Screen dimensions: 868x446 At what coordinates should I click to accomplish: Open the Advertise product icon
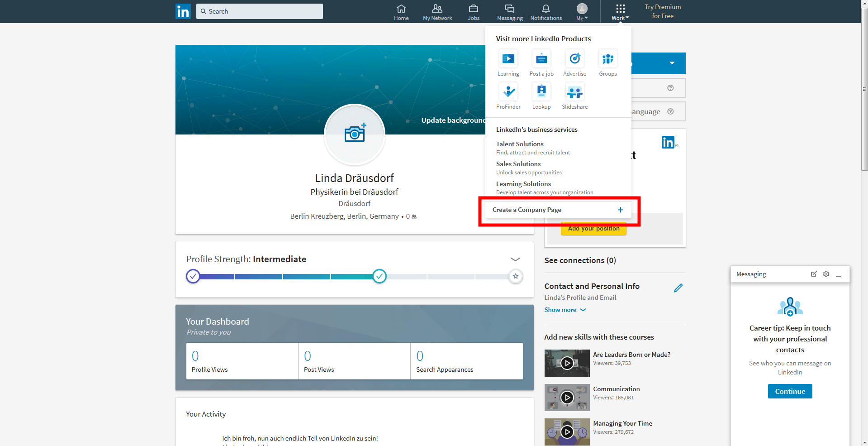[575, 58]
